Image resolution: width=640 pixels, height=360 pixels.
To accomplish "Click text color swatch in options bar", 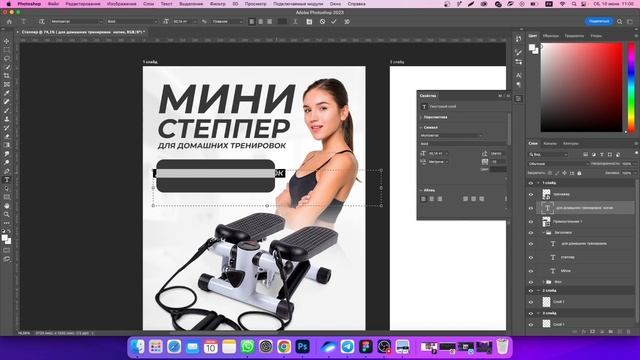I will pos(282,22).
